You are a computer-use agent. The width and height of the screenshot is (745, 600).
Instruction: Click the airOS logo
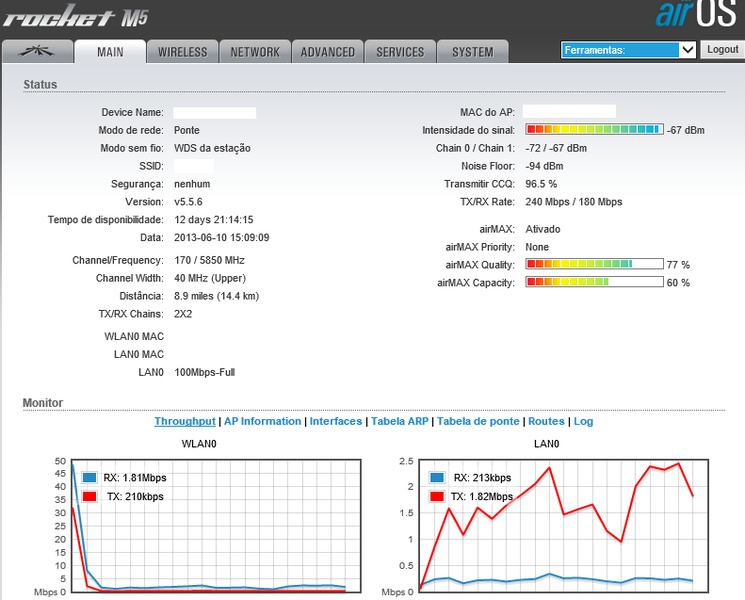[x=696, y=13]
